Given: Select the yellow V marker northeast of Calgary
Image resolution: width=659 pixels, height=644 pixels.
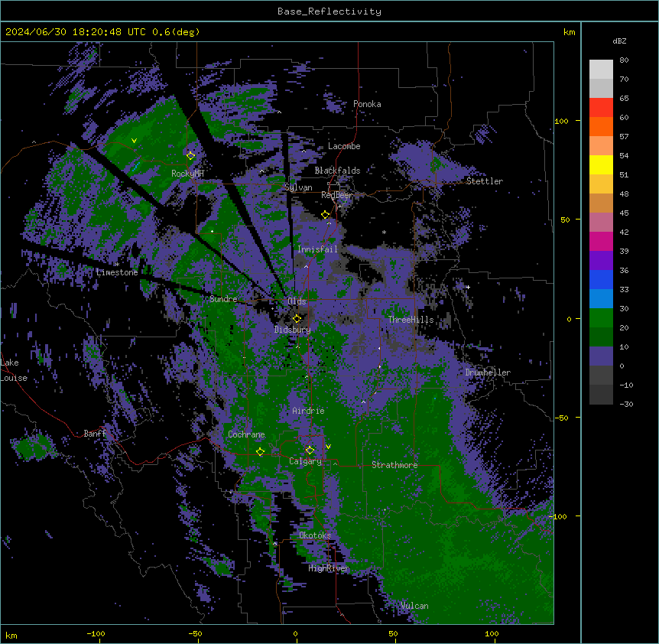Looking at the screenshot, I should 328,447.
